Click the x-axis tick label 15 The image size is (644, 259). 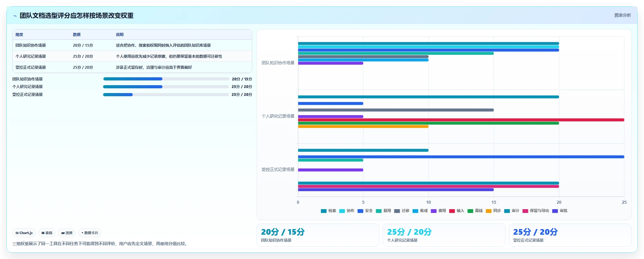(494, 202)
